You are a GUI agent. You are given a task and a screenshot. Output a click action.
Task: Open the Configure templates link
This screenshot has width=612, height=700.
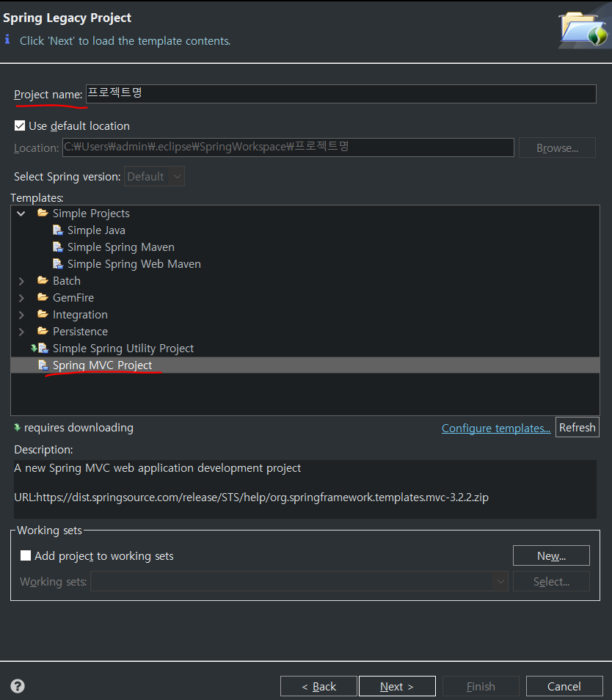[496, 428]
